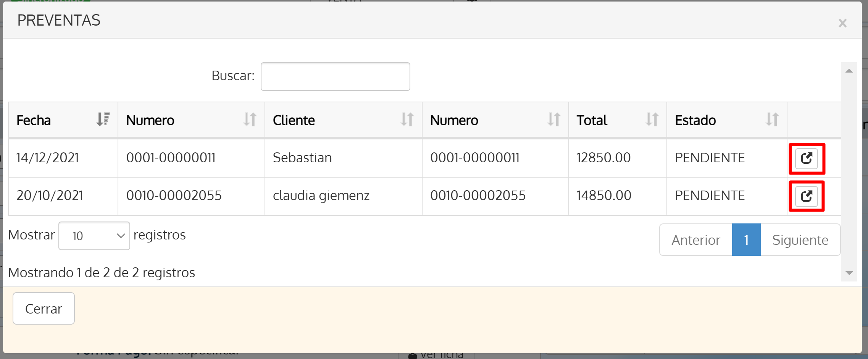The image size is (868, 359).
Task: Click inside the Buscar search box
Action: point(335,76)
